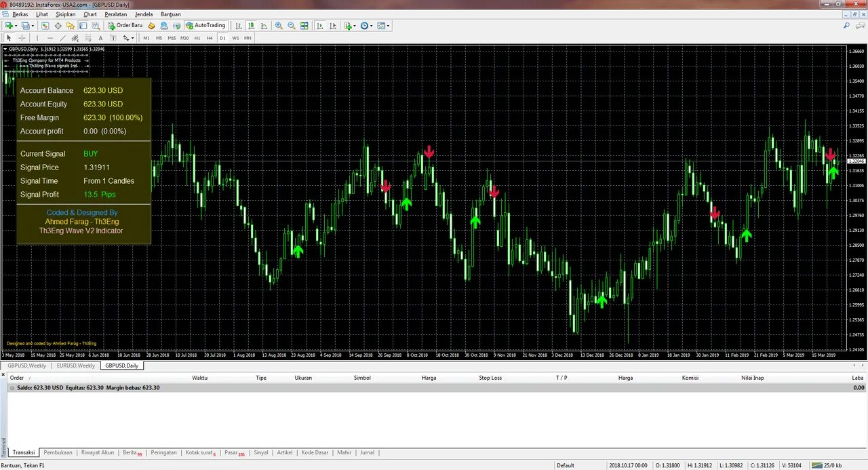Switch timeframe to MN
This screenshot has height=470, width=868.
(248, 38)
